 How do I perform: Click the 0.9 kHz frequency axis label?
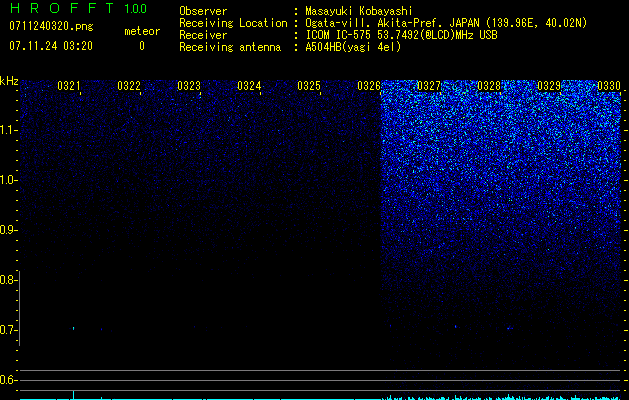[7, 230]
